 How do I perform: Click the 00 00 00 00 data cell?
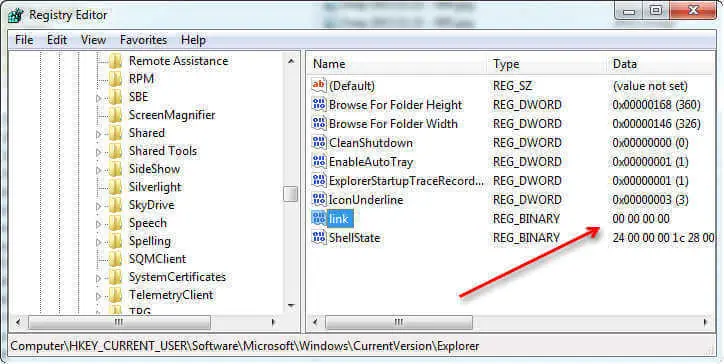(x=641, y=218)
